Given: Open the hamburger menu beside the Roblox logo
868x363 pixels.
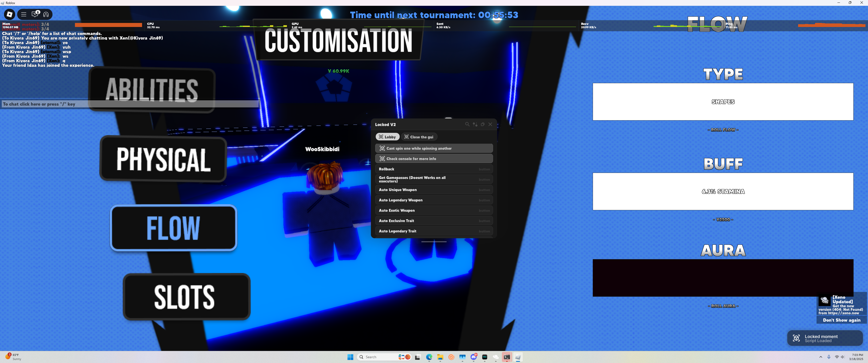Looking at the screenshot, I should (23, 14).
